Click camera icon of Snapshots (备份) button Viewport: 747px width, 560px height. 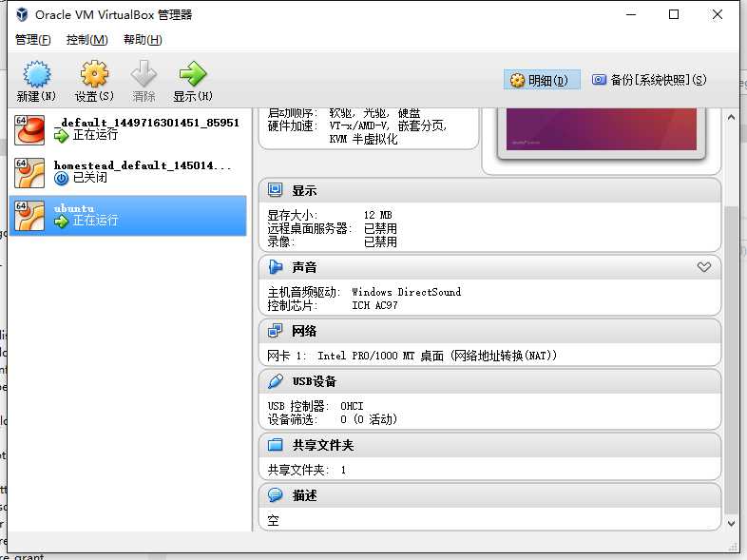click(x=599, y=80)
